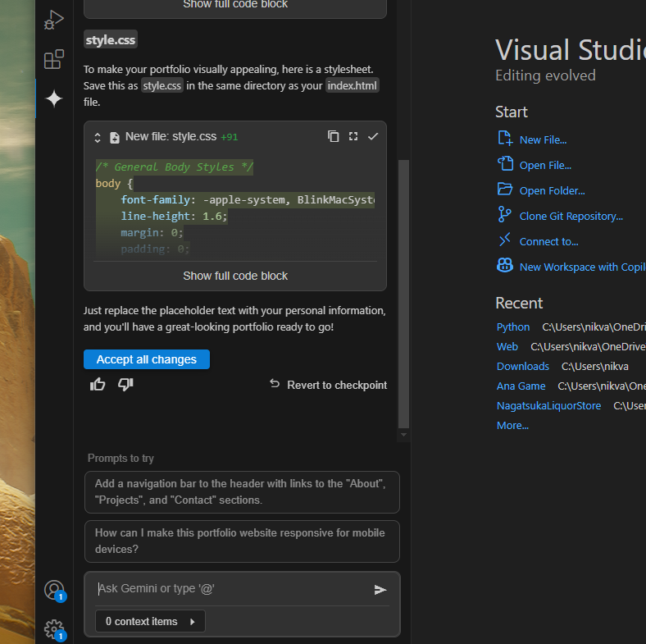Give thumbs down to Gemini response
646x644 pixels.
click(x=125, y=384)
